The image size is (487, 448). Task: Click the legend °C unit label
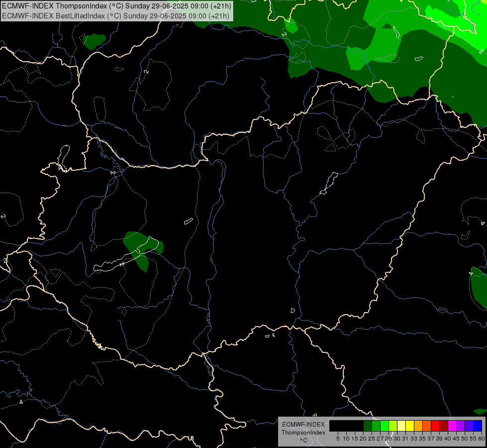[x=304, y=441]
